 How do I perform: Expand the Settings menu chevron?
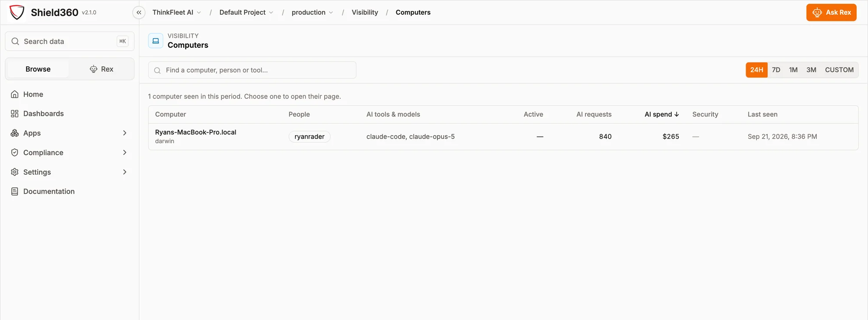click(125, 172)
